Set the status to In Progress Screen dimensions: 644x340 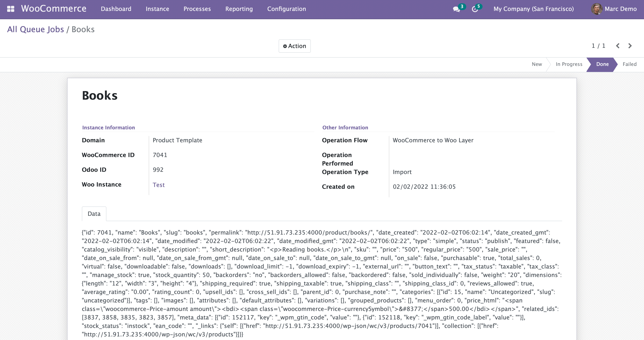(x=569, y=64)
